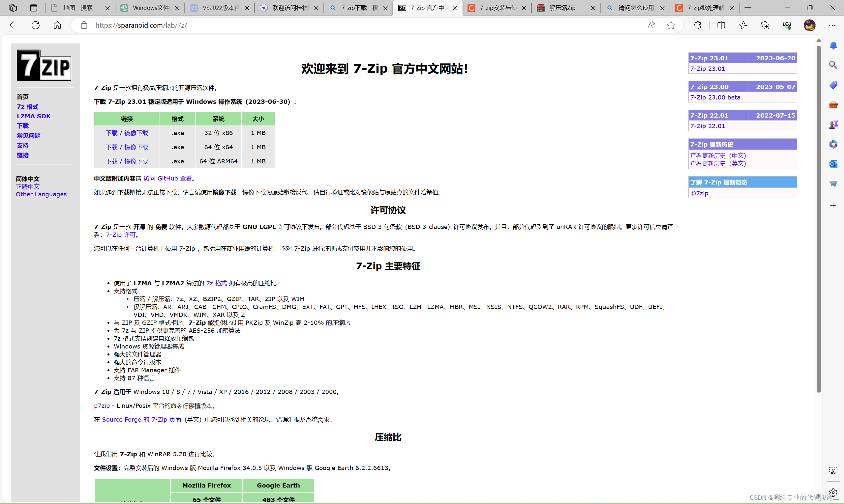Screen dimensions: 844x504
Task: Open Settings and more ellipsis menu
Action: [x=832, y=25]
